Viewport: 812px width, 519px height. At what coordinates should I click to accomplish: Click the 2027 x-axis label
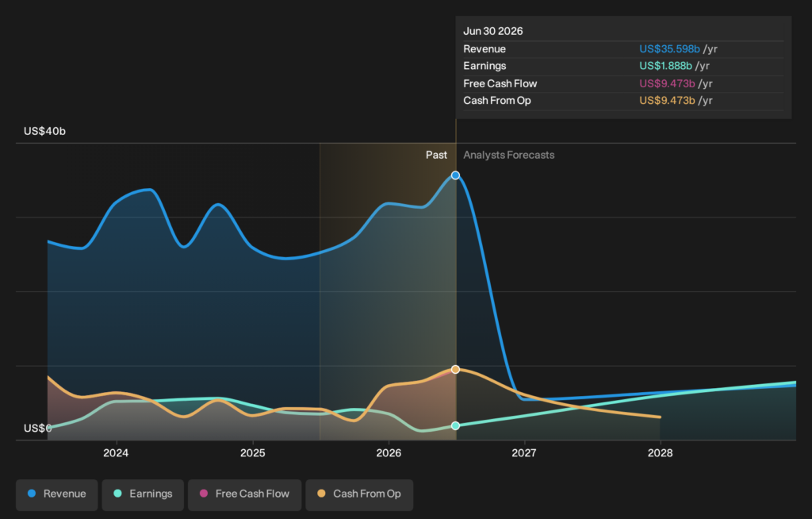(524, 452)
